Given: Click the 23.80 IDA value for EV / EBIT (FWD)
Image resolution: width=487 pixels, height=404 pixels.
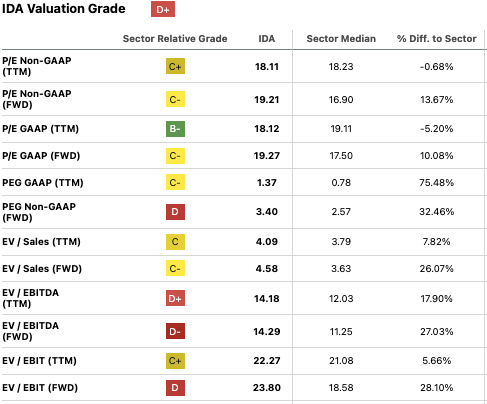Looking at the screenshot, I should coord(267,388).
